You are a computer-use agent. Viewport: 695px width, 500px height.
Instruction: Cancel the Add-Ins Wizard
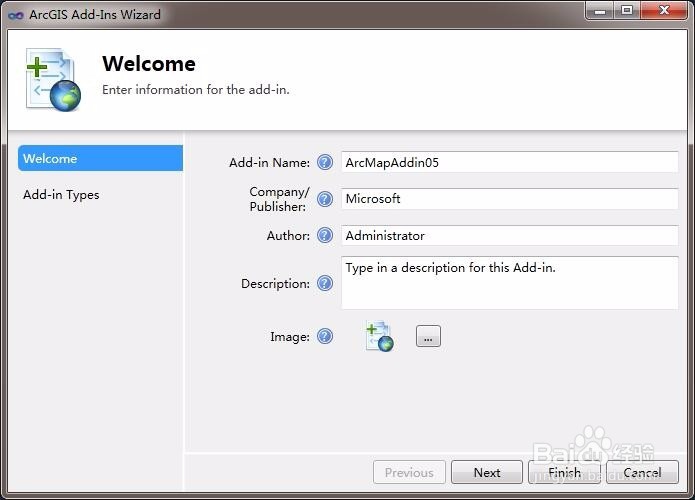coord(642,473)
